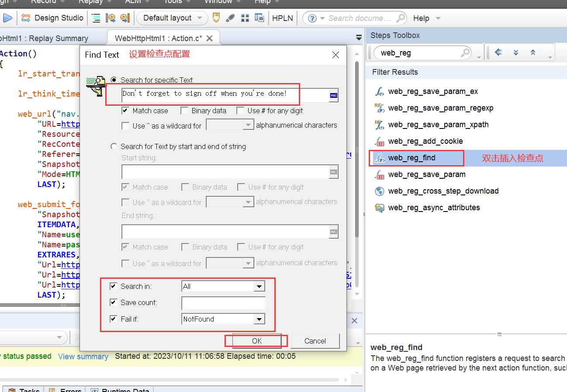Click the blue question-mark help icon
This screenshot has height=392, width=567.
click(x=312, y=18)
